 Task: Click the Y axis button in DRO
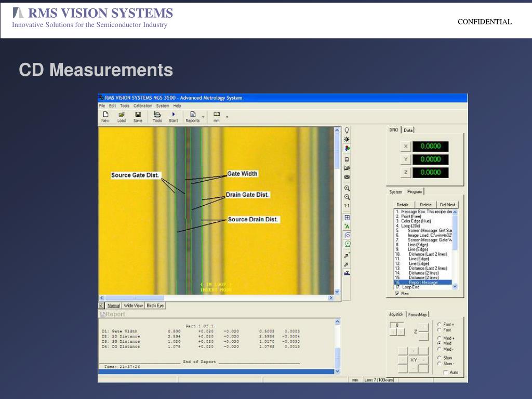pyautogui.click(x=405, y=159)
